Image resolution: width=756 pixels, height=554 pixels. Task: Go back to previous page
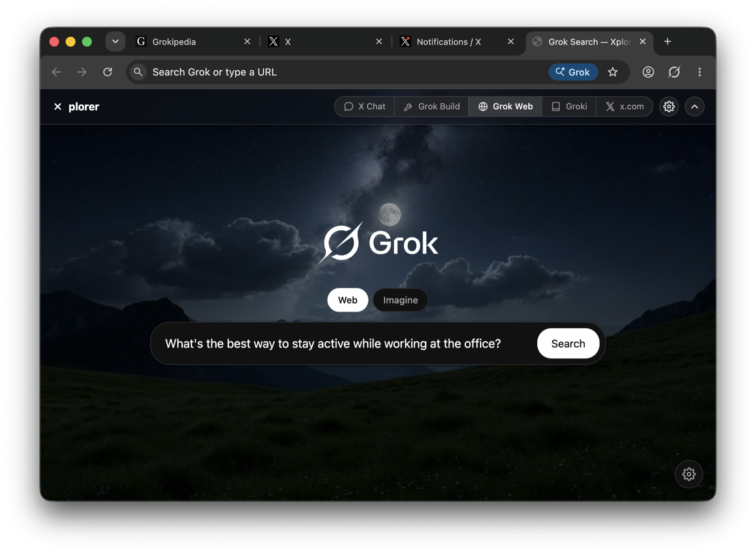click(57, 72)
